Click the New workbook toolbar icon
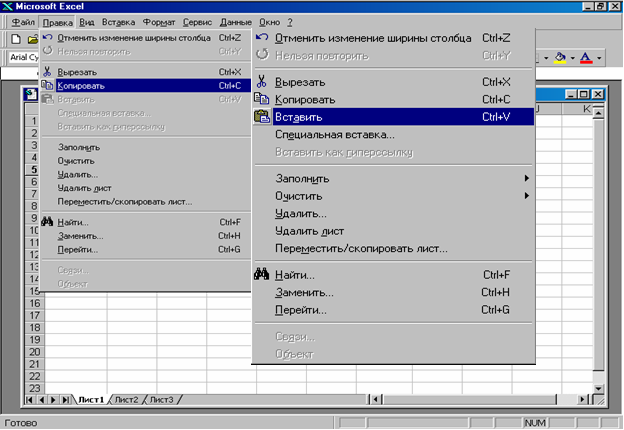624x430 pixels. coord(16,39)
